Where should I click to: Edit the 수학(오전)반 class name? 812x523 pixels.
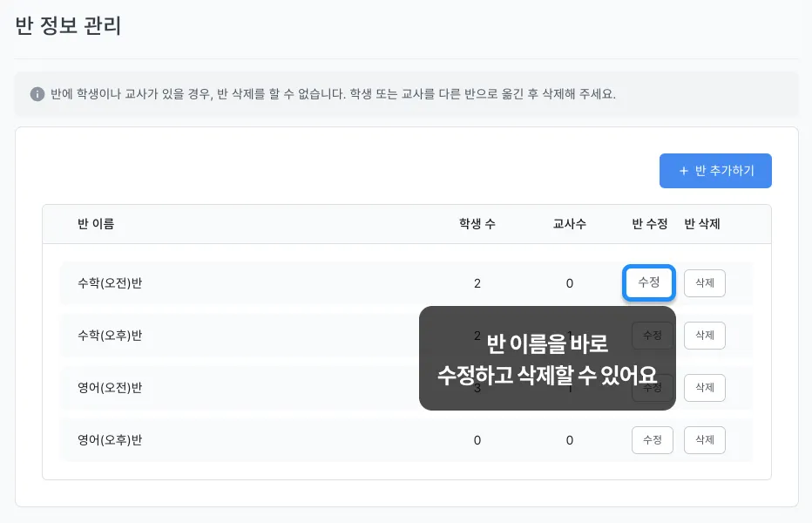click(649, 282)
